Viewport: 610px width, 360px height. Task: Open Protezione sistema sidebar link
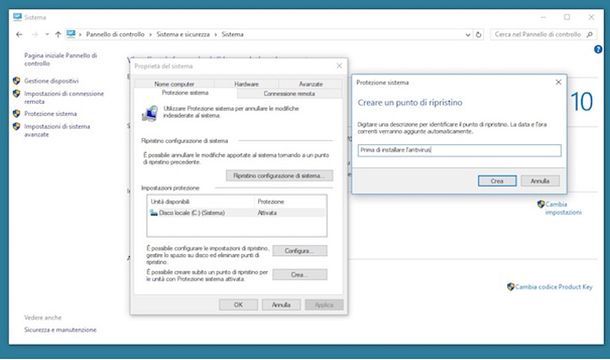[x=51, y=114]
